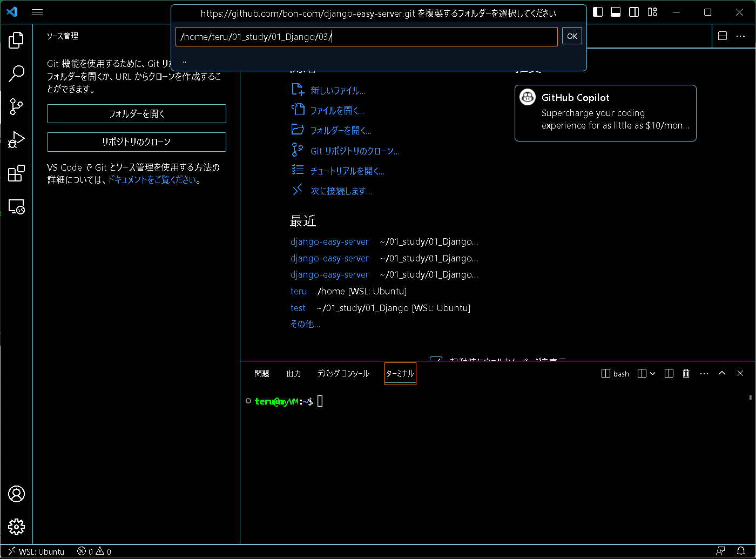Click the リポジトリのクローン button
Screen dimensions: 756x559
137,142
